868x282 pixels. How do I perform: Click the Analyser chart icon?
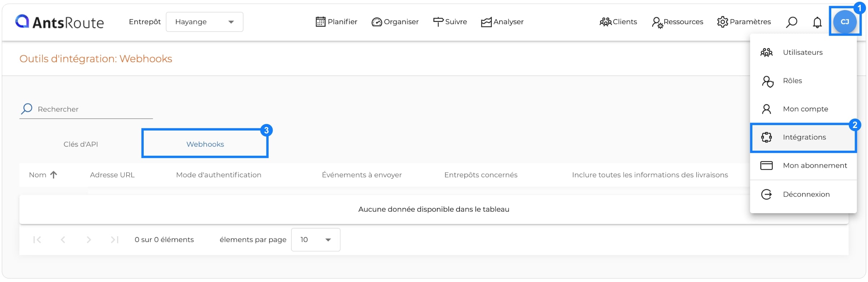486,22
